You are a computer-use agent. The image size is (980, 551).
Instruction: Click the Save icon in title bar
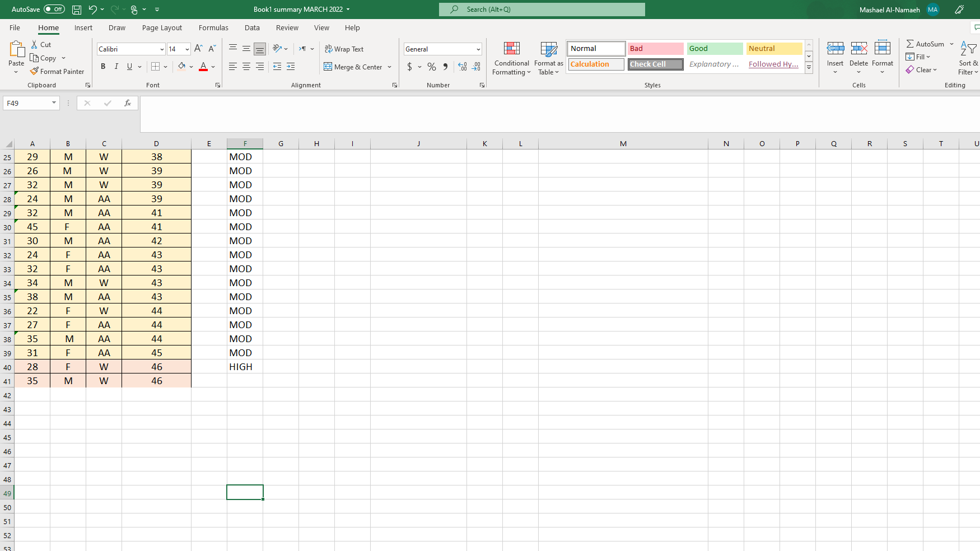tap(77, 10)
